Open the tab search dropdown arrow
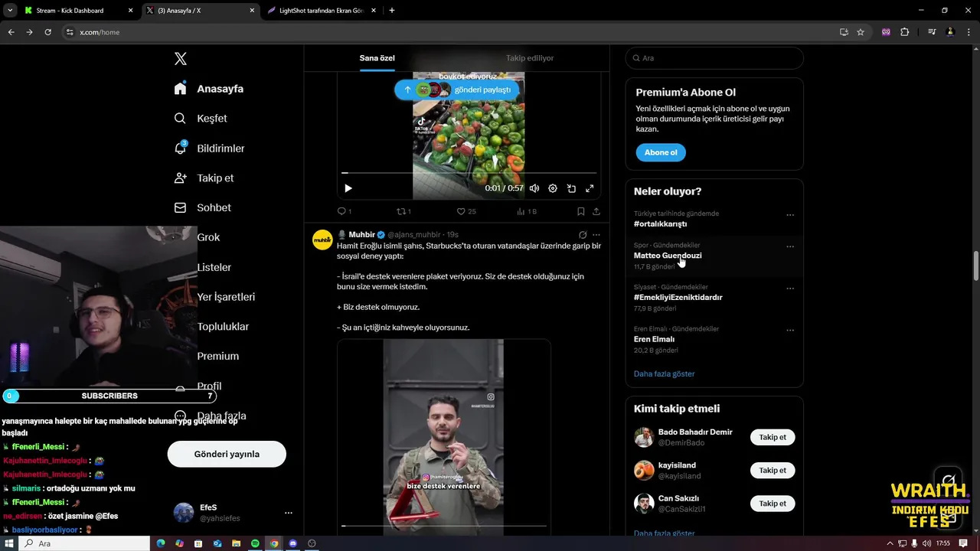This screenshot has height=551, width=980. pos(10,11)
